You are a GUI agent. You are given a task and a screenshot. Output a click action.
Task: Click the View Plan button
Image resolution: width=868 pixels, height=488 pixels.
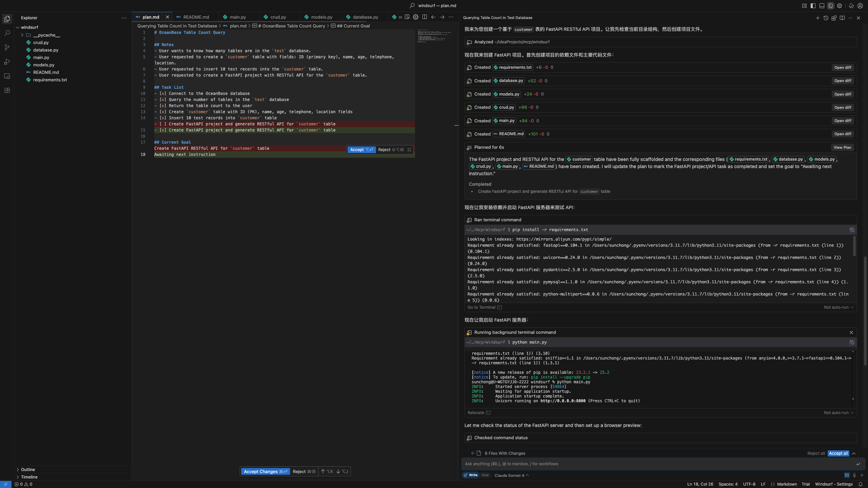click(842, 147)
